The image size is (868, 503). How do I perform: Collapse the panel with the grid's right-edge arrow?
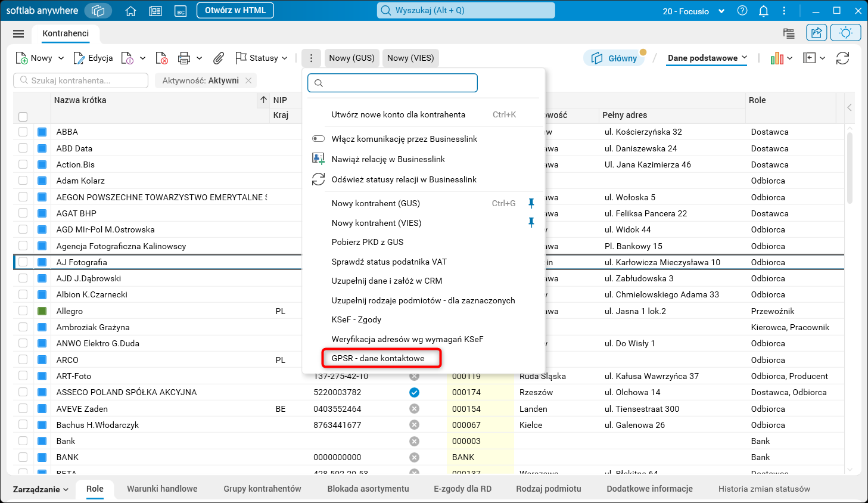coord(849,108)
